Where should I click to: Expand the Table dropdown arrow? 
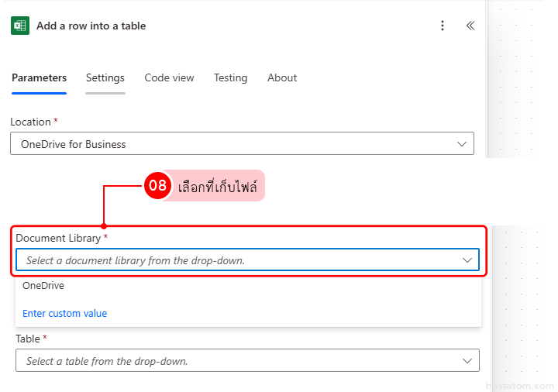pyautogui.click(x=467, y=360)
